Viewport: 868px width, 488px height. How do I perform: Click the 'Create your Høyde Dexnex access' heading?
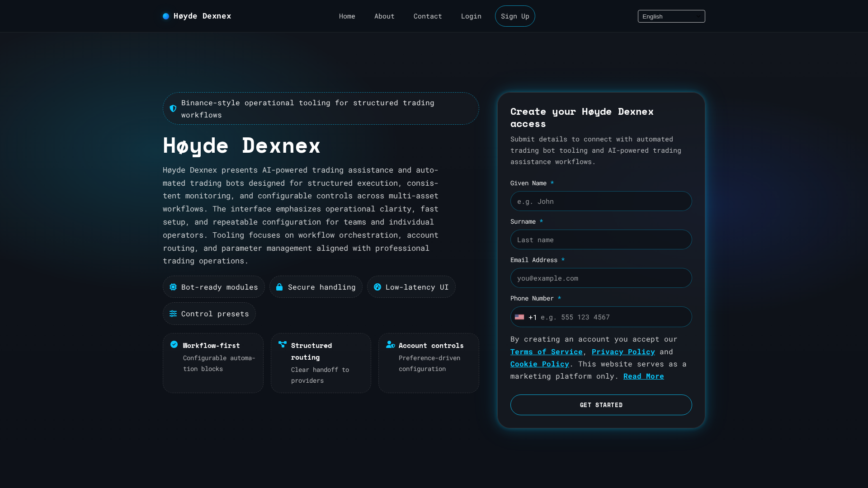click(582, 117)
